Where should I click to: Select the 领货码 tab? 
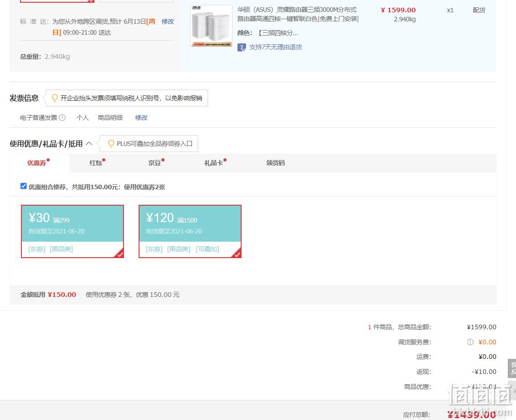(275, 163)
